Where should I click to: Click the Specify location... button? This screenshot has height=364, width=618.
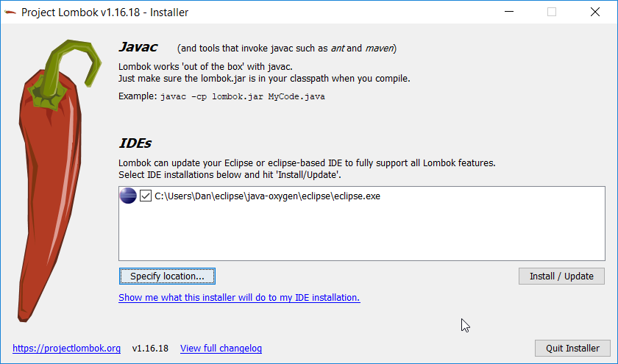167,276
